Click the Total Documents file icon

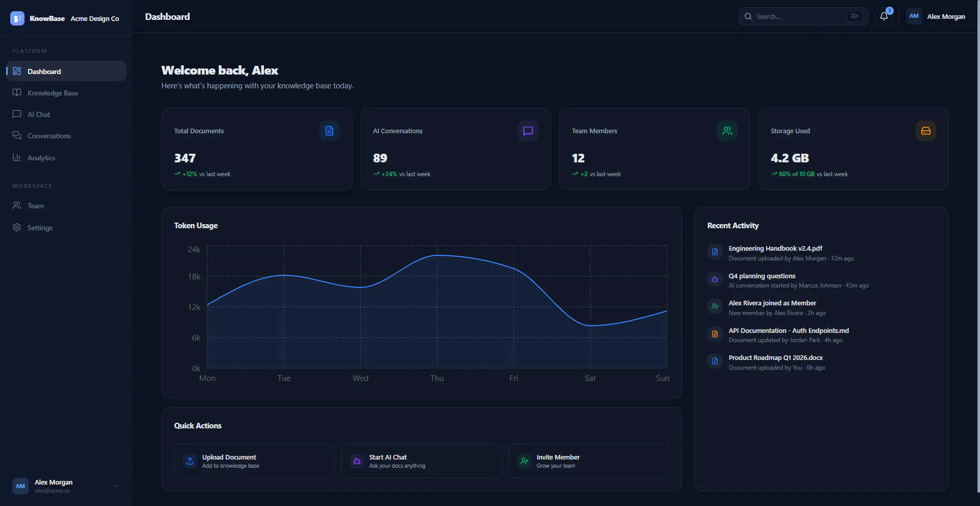click(x=329, y=131)
